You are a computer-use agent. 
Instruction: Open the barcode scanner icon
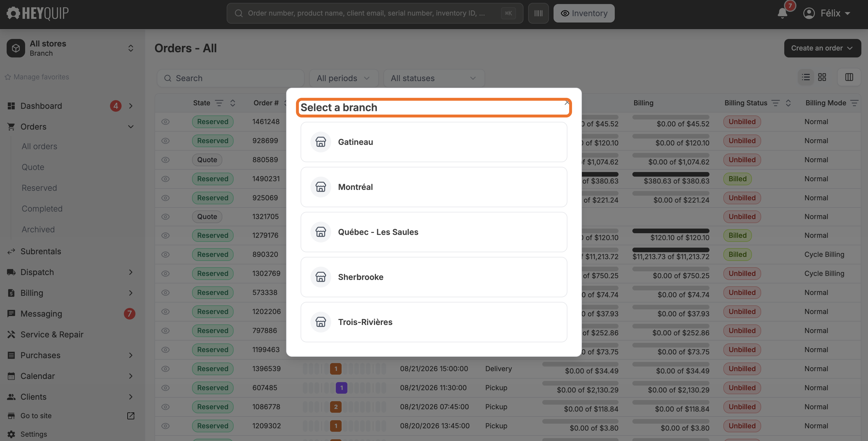pos(538,13)
